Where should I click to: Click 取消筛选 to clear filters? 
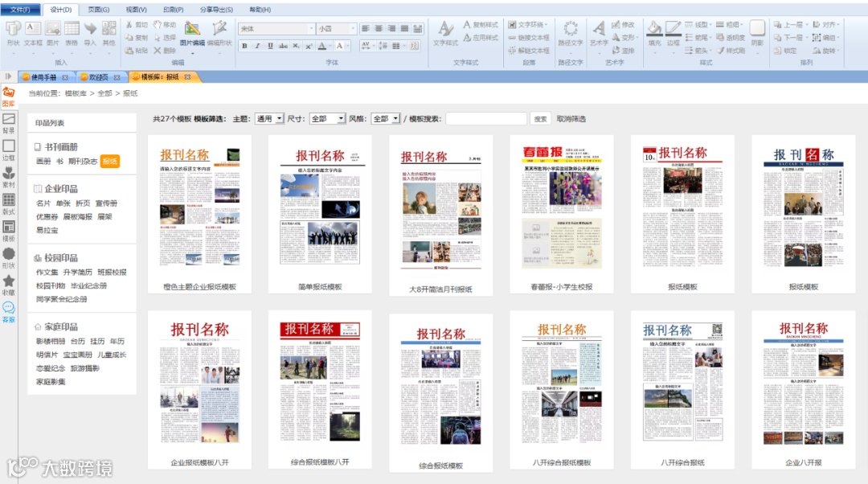pos(571,118)
